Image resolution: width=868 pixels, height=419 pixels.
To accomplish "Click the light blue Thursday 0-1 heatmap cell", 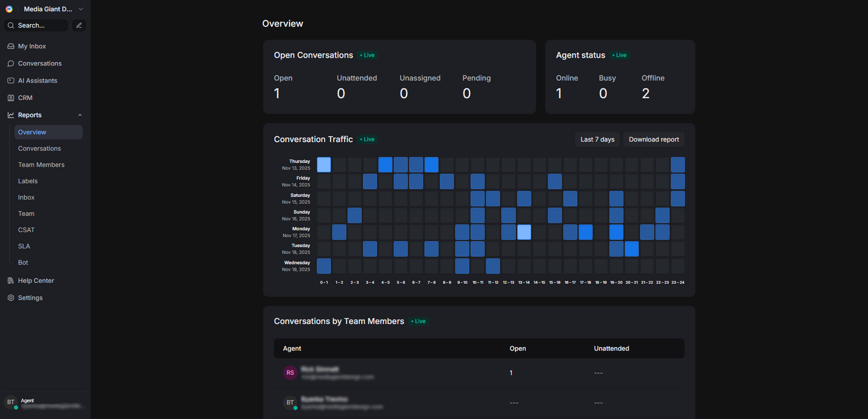I will (324, 165).
